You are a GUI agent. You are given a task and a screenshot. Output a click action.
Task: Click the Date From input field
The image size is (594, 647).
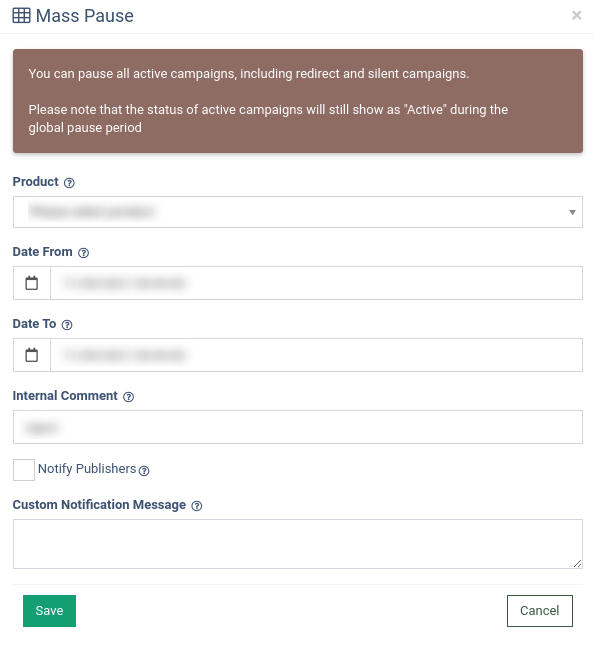click(x=316, y=283)
